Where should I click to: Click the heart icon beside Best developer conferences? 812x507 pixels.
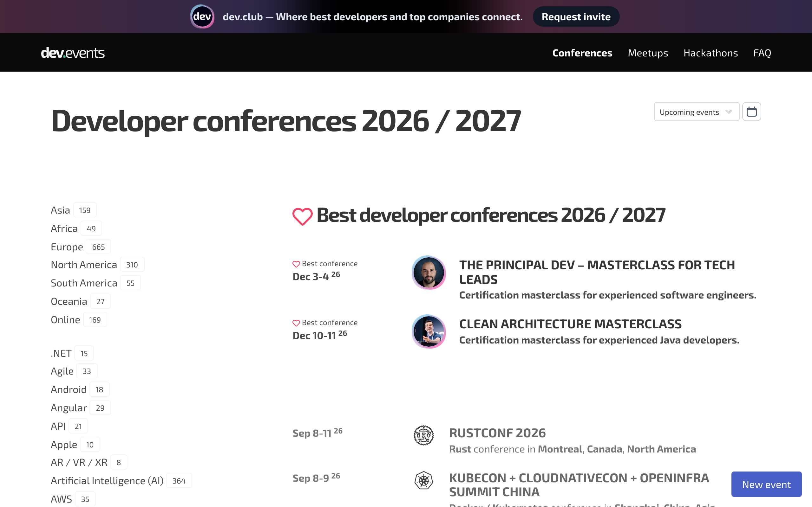pos(302,216)
